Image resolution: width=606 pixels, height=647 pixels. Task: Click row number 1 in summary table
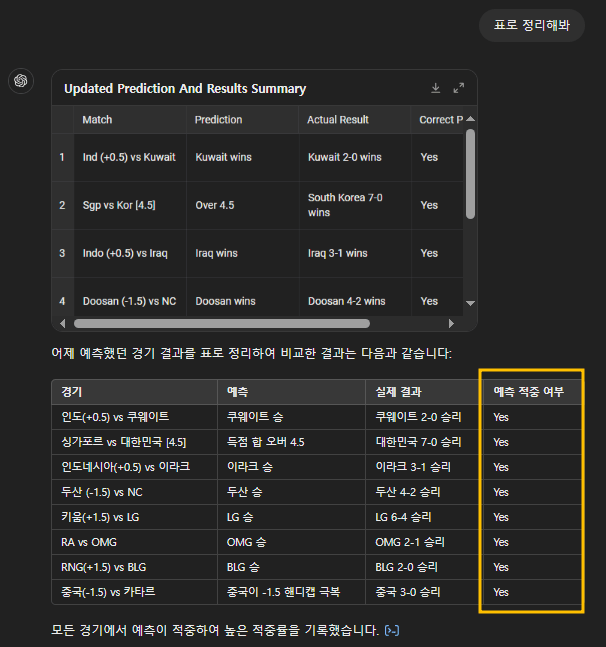(62, 157)
